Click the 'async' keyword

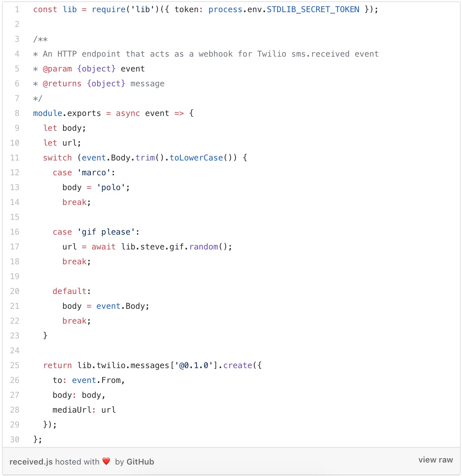(x=128, y=113)
